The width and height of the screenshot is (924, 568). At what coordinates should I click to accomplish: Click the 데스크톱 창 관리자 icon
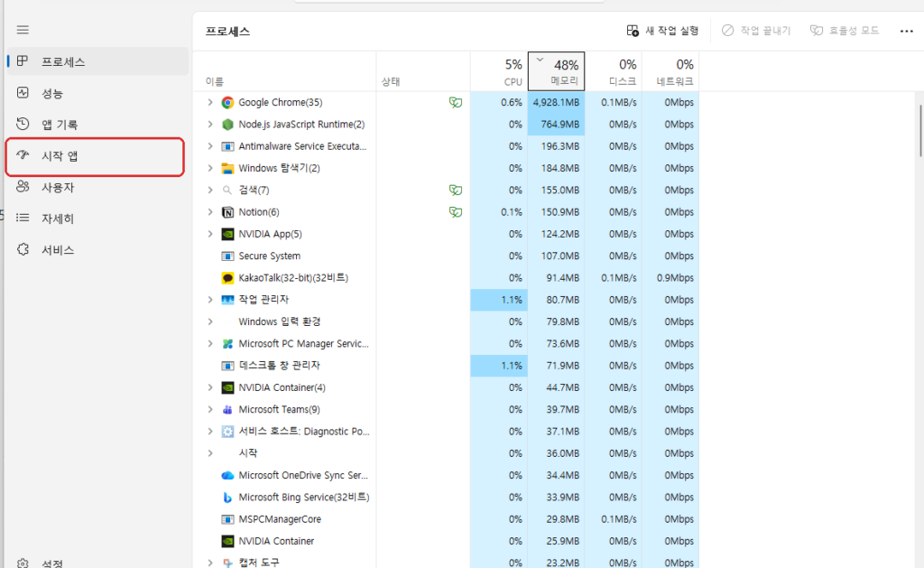(227, 366)
